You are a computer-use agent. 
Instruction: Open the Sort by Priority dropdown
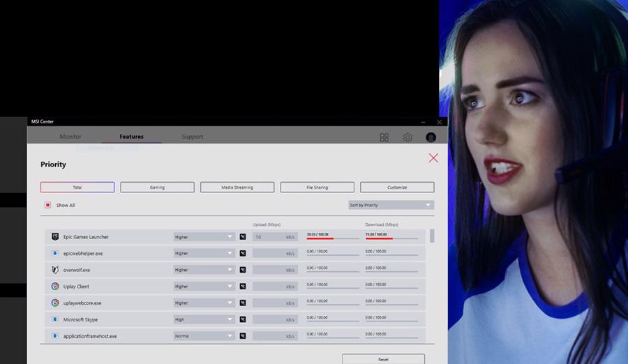391,205
